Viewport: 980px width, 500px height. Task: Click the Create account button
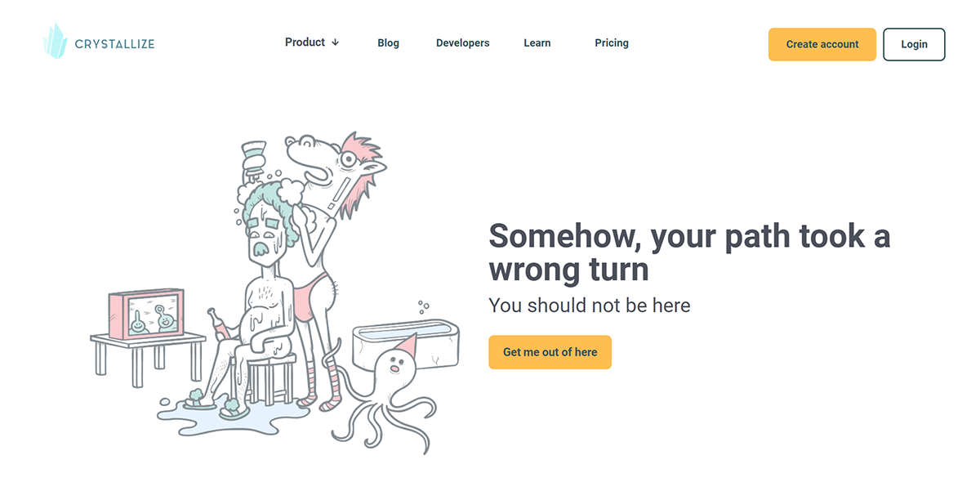tap(822, 44)
